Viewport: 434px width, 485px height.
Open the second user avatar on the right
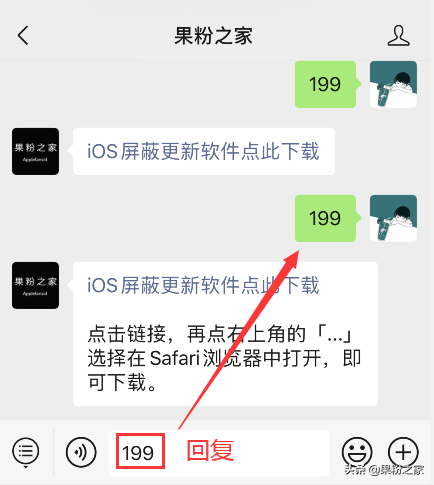(x=393, y=218)
